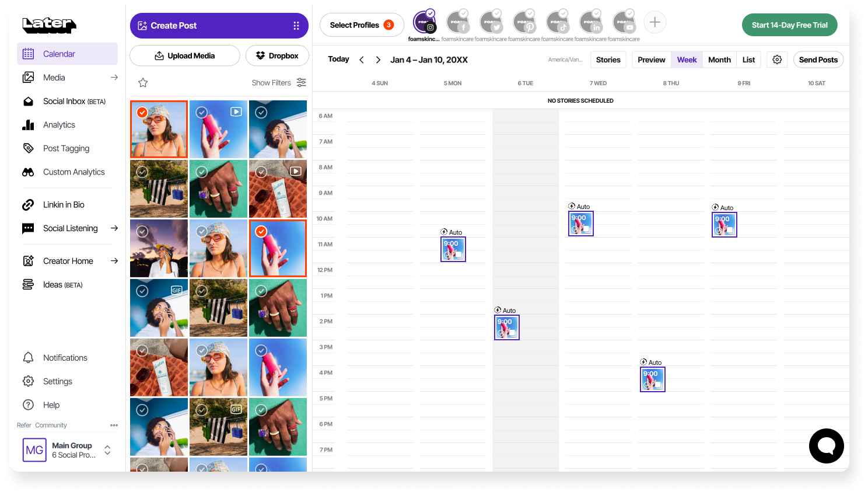Go to the next week arrow
The height and width of the screenshot is (495, 868).
378,60
